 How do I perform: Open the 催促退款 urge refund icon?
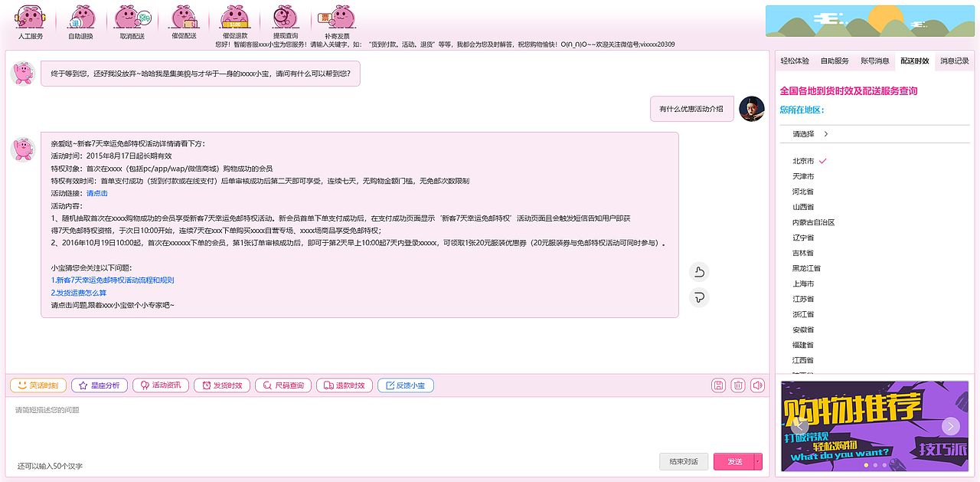[x=234, y=19]
